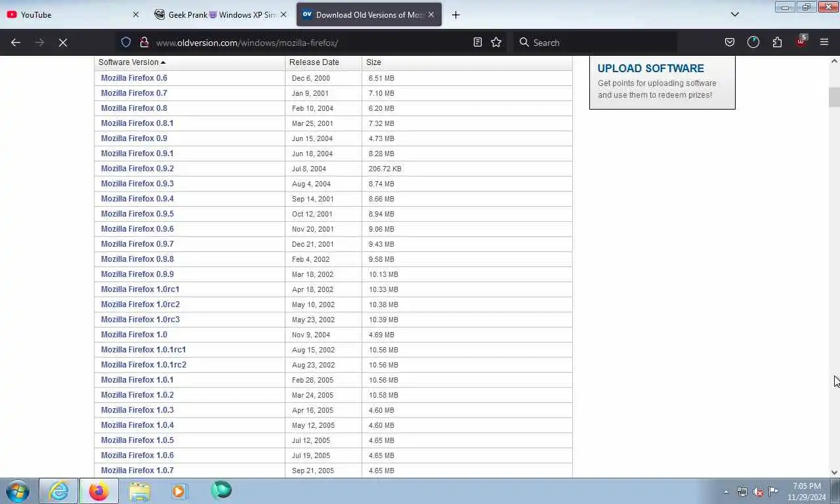Screen dimensions: 840x504
Task: Click the URL address bar
Action: click(x=312, y=43)
